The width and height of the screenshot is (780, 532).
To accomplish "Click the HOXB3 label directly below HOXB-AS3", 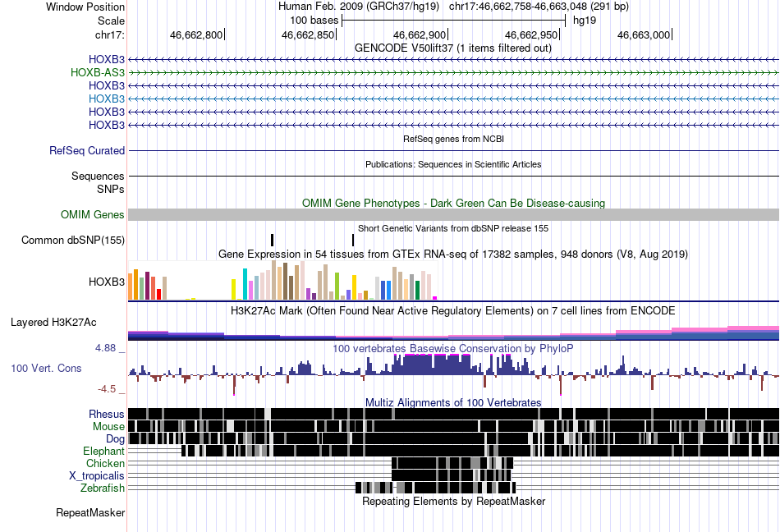I will [107, 85].
